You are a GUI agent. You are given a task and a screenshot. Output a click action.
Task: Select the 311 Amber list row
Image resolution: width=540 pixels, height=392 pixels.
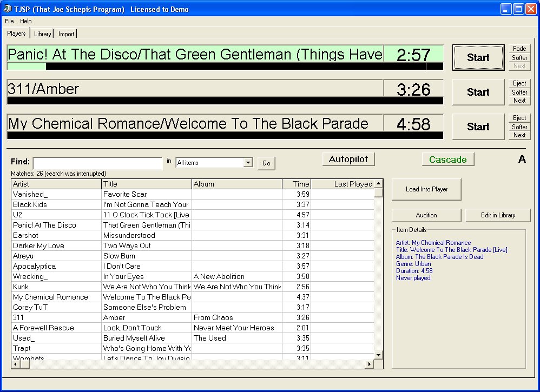(x=193, y=317)
